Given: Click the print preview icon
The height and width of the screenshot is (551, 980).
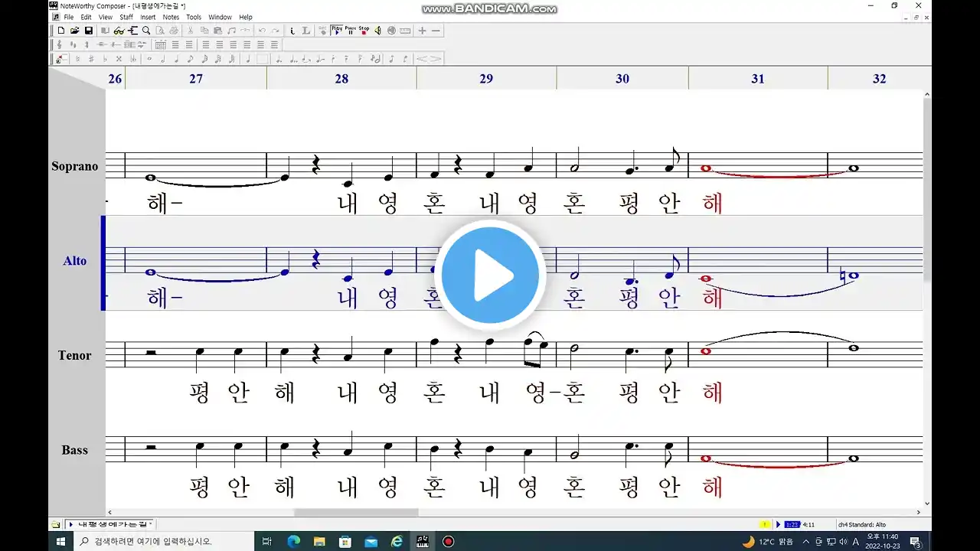Looking at the screenshot, I should click(160, 31).
